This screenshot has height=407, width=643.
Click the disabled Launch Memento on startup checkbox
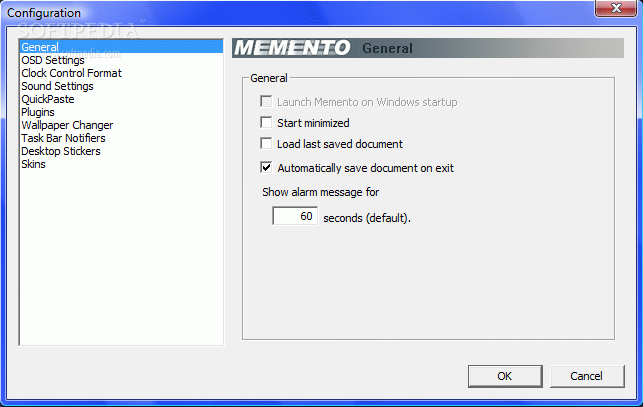coord(266,101)
